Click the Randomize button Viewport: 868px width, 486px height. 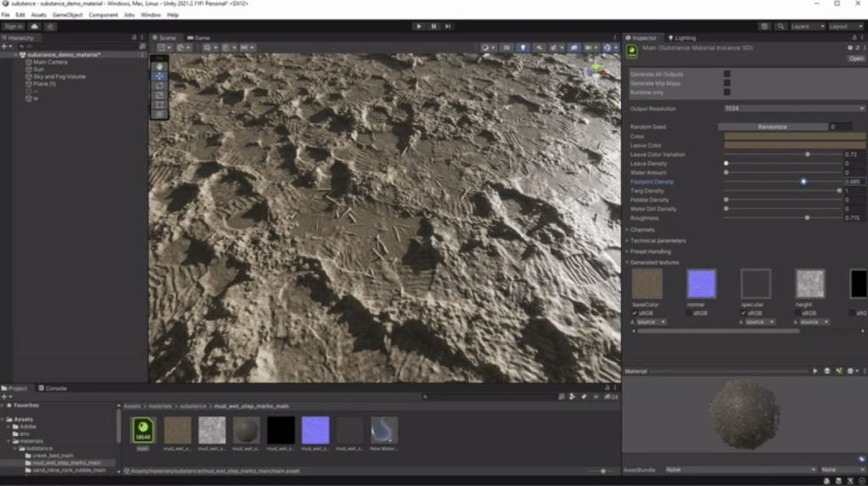coord(772,126)
